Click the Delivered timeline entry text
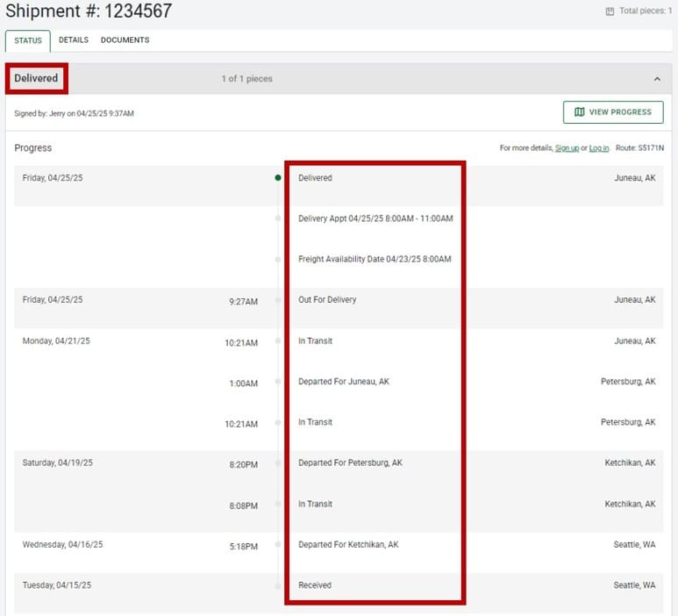Screen dimensions: 678x616 tap(315, 178)
